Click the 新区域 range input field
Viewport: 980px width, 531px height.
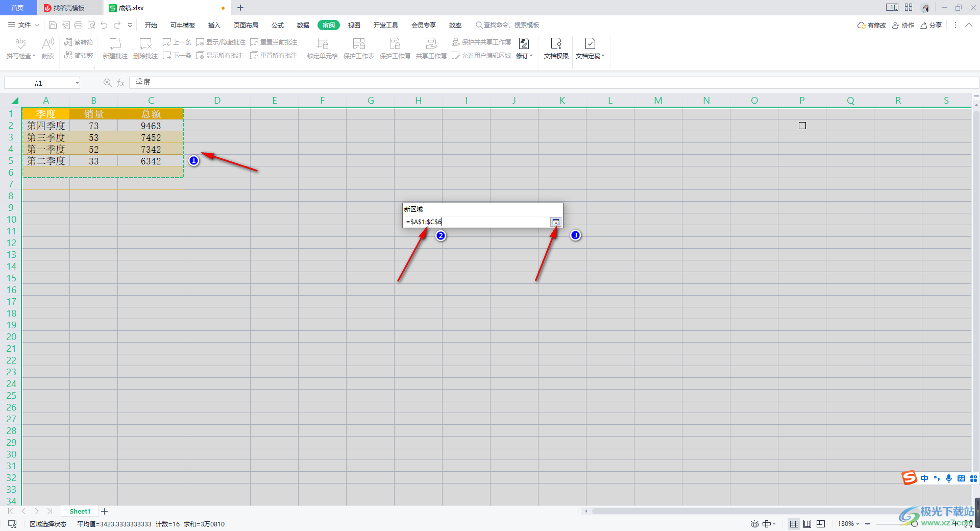click(x=477, y=222)
